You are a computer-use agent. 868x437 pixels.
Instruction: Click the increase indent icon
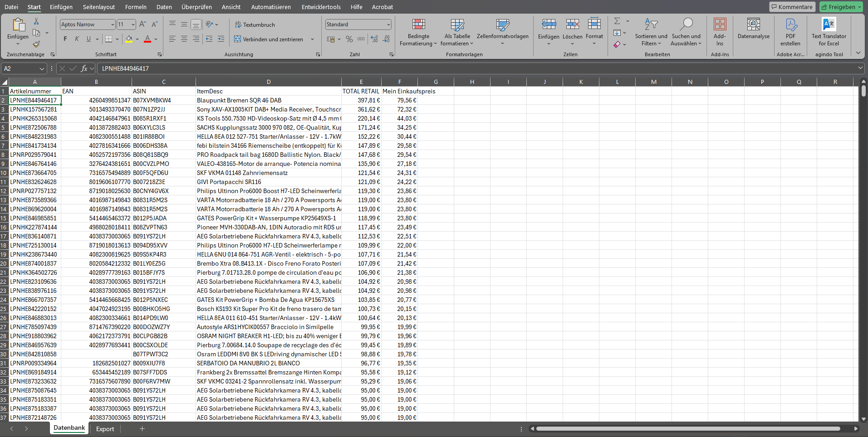221,39
